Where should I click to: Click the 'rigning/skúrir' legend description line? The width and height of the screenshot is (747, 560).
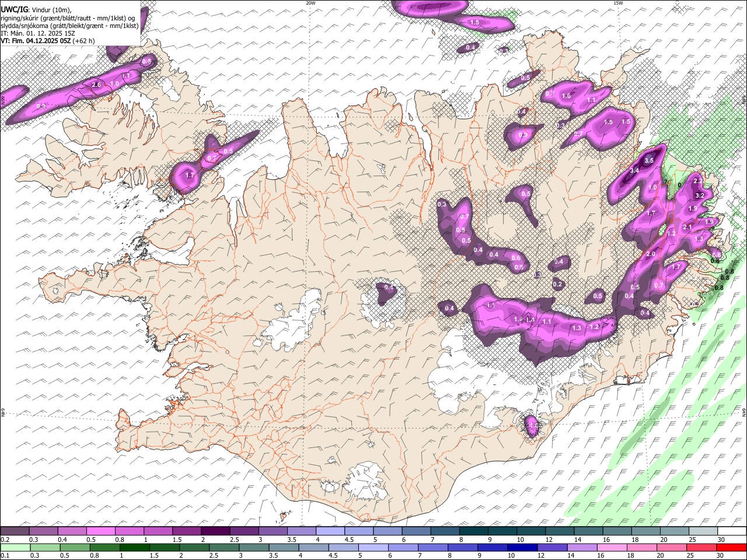point(68,18)
